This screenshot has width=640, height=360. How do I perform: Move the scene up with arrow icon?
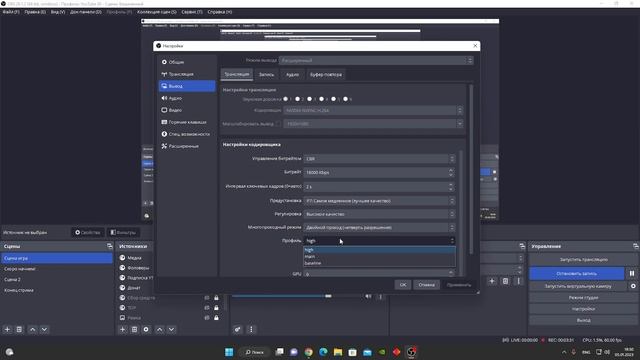click(x=33, y=329)
